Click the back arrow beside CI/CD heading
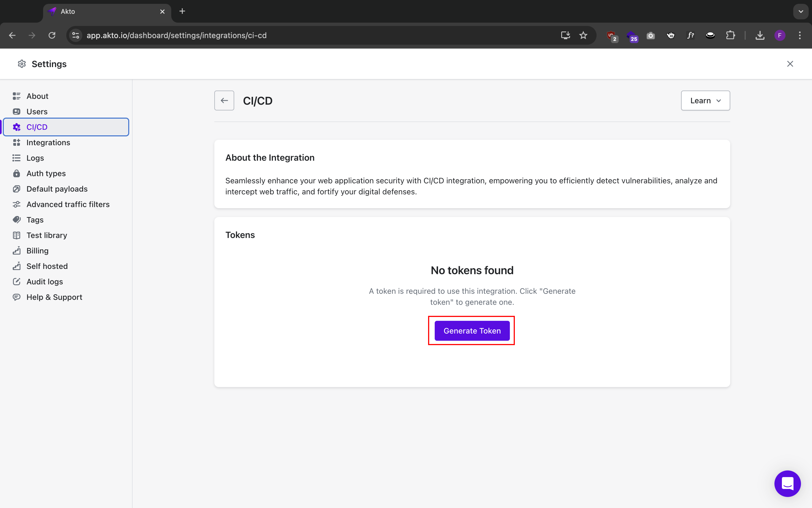Image resolution: width=812 pixels, height=508 pixels. 224,100
